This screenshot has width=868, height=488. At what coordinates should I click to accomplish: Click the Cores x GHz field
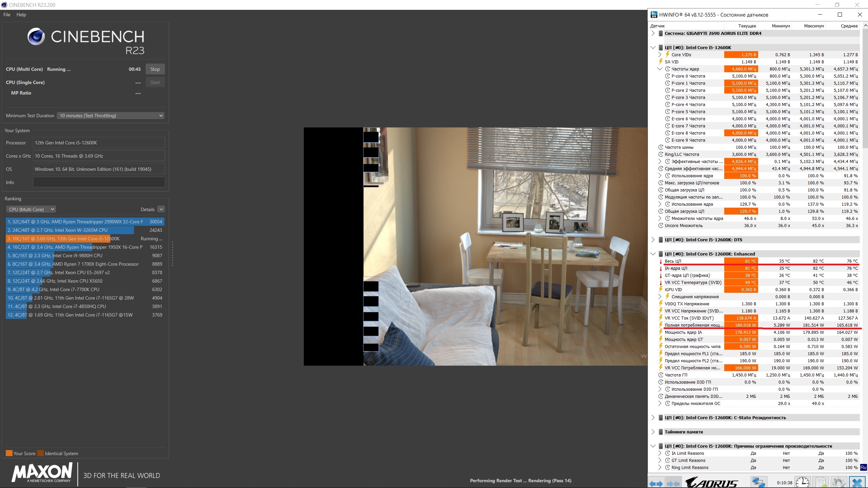[x=99, y=156]
